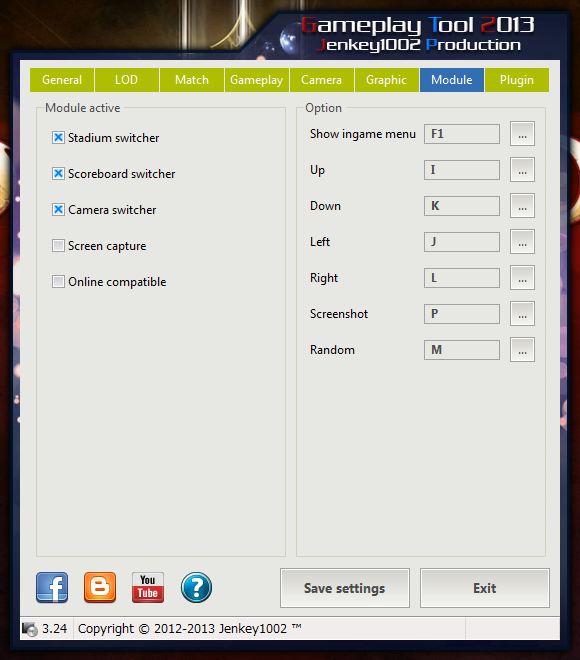Viewport: 580px width, 660px height.
Task: Disable the Stadium switcher module
Action: [x=58, y=138]
